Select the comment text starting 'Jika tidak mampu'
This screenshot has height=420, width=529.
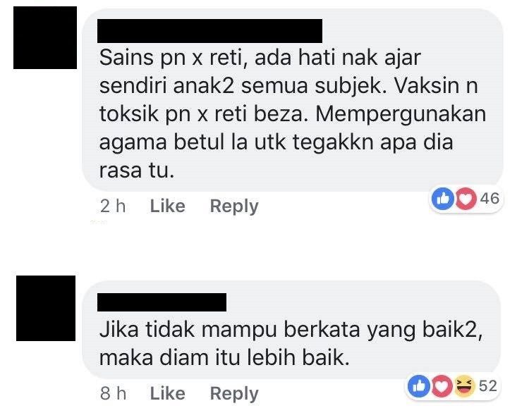[291, 343]
